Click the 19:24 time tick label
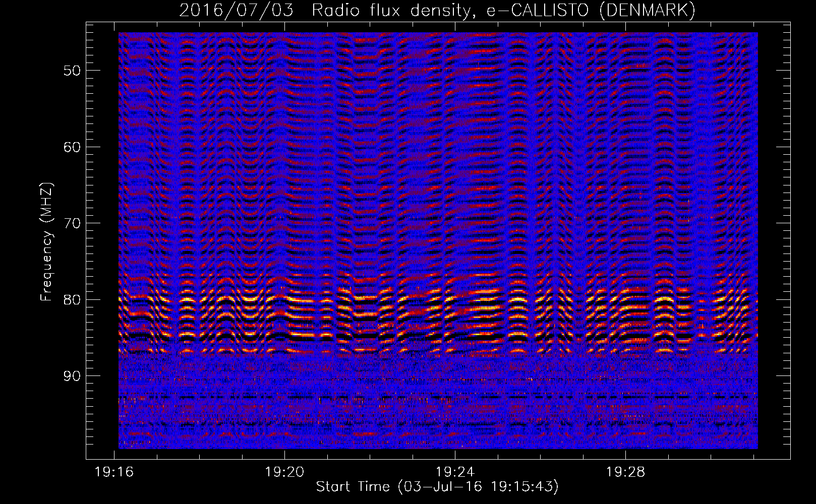The height and width of the screenshot is (504, 816). coord(455,472)
